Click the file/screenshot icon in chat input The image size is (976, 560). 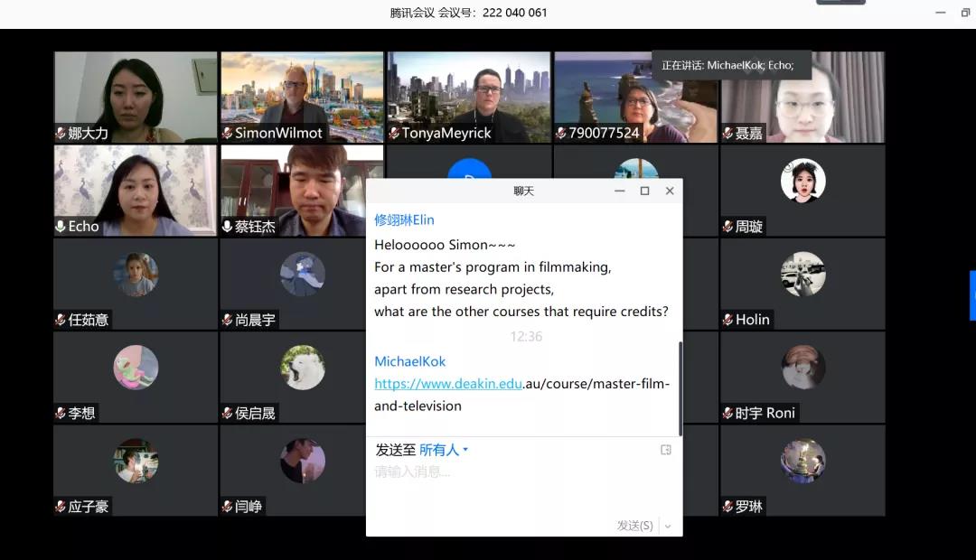[666, 450]
